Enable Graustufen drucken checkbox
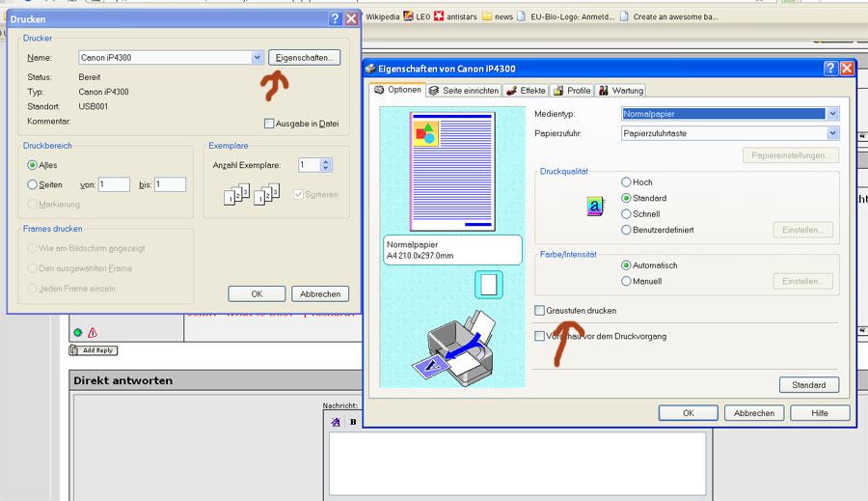This screenshot has height=501, width=868. [540, 311]
